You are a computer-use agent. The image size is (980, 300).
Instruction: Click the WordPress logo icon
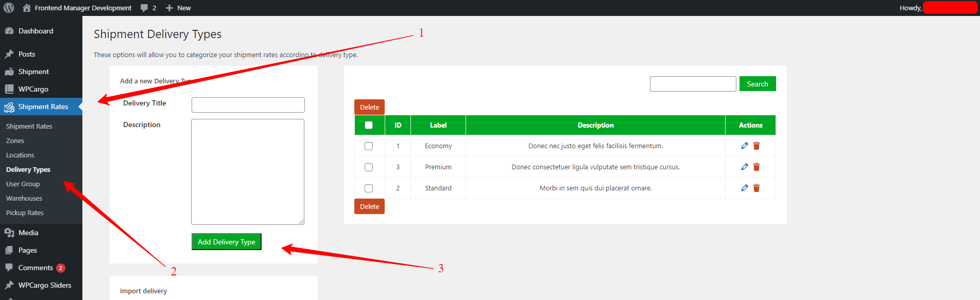(9, 8)
